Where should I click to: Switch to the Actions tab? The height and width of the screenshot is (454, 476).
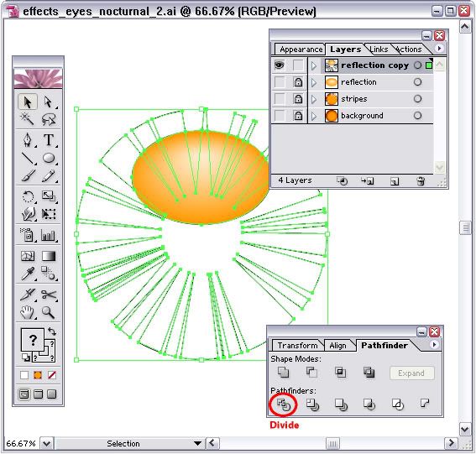click(409, 50)
